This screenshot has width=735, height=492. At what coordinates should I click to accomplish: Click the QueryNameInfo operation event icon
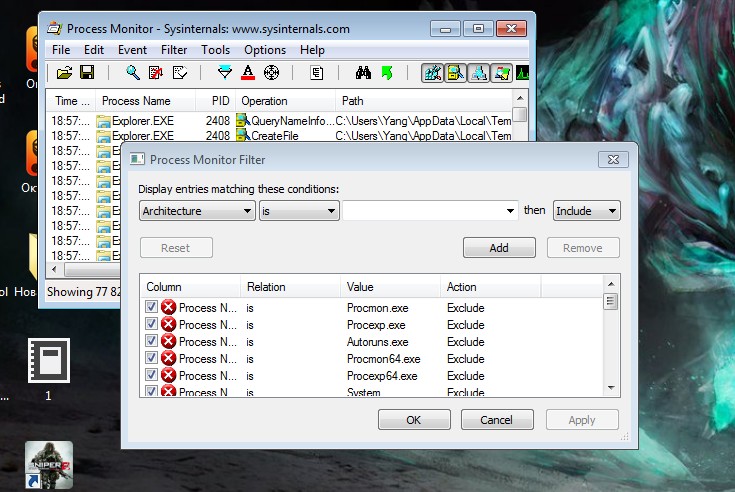coord(243,120)
